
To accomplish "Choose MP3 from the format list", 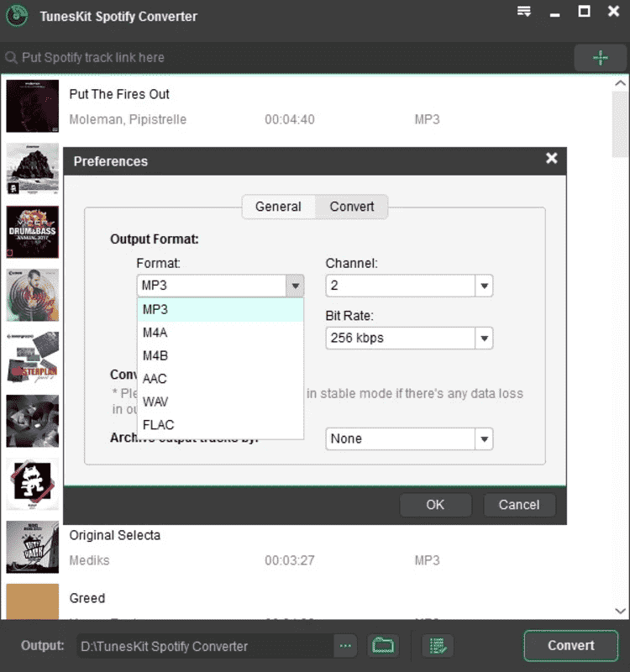I will click(220, 309).
